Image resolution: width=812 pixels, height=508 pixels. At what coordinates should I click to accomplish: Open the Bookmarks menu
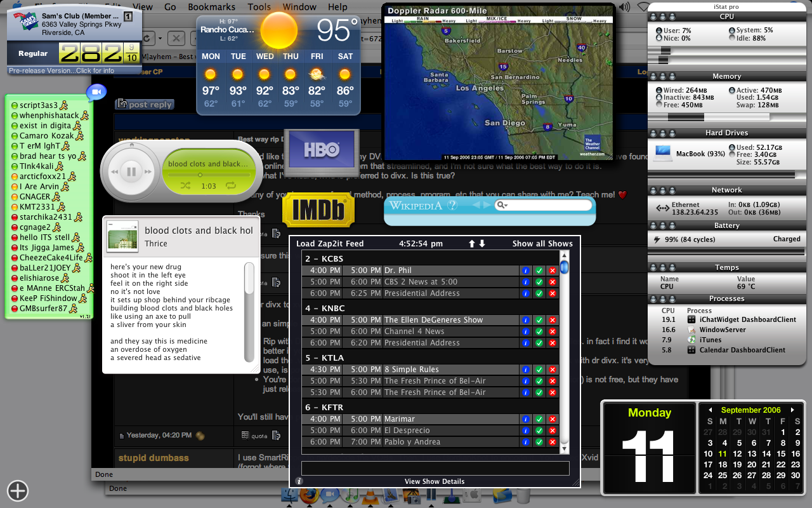tap(212, 6)
